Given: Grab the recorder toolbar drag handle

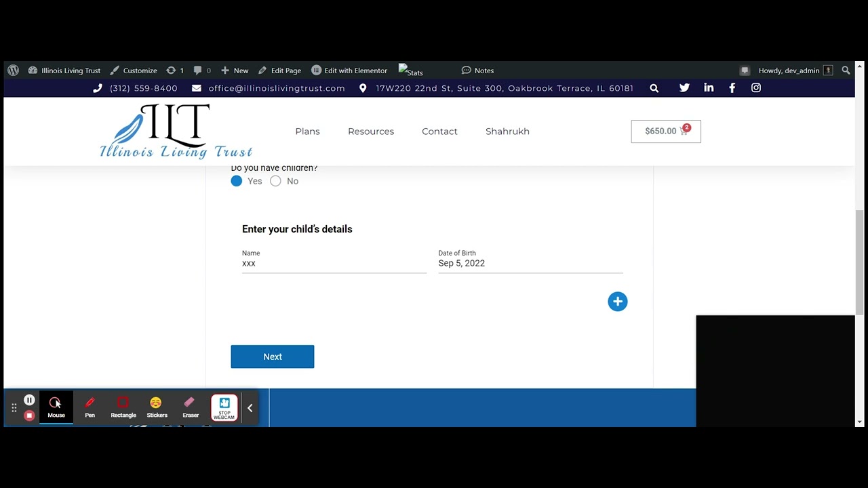Looking at the screenshot, I should click(x=14, y=408).
